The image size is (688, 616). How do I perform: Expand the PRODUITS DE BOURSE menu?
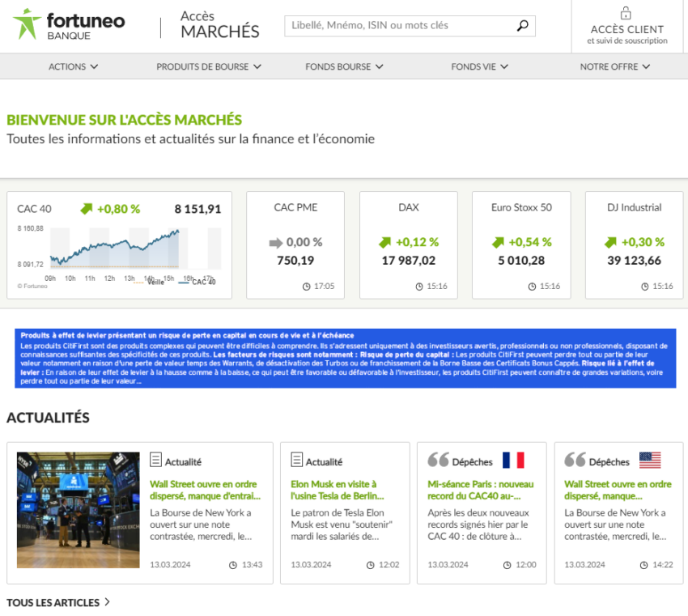[x=209, y=67]
